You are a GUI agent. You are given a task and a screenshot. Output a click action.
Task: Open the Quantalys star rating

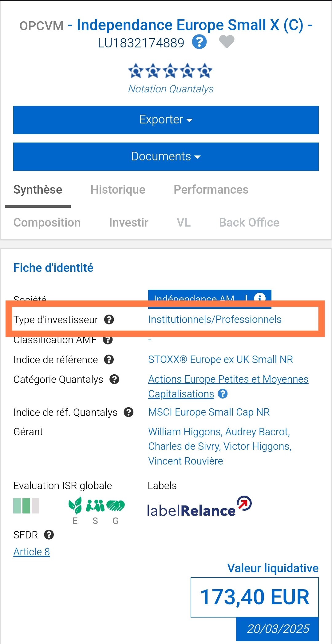coord(170,71)
